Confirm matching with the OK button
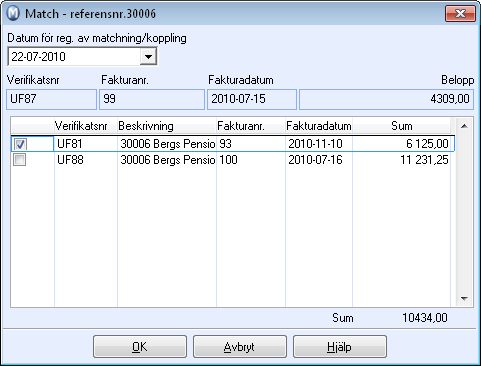The image size is (481, 366). pyautogui.click(x=140, y=347)
